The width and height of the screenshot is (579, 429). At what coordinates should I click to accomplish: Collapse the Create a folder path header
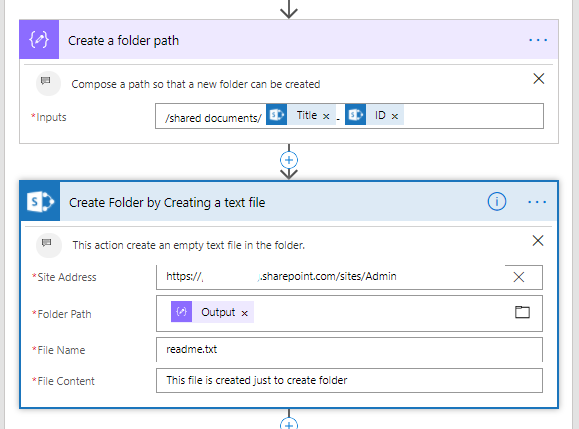tap(289, 40)
